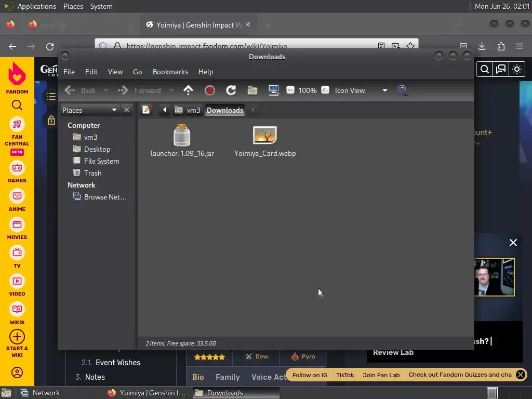Switch to Downloads in bottom taskbar

click(236, 393)
